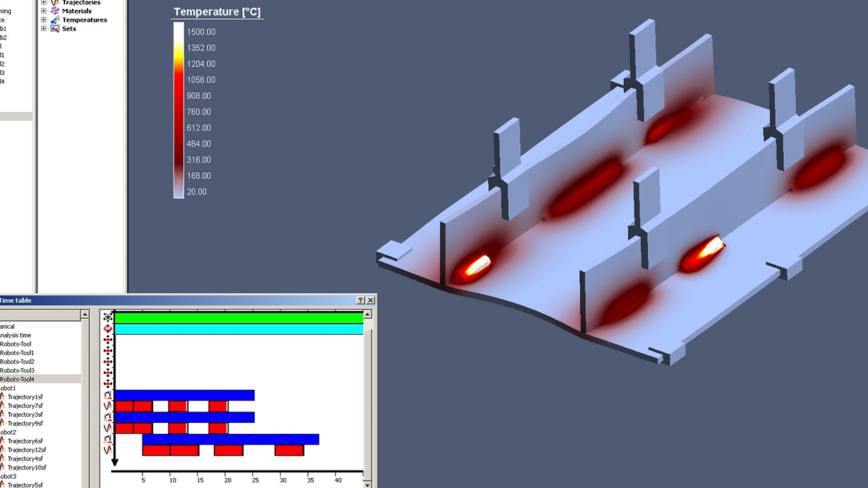This screenshot has width=868, height=488.
Task: Click the green mechanical timeline bar
Action: click(239, 317)
